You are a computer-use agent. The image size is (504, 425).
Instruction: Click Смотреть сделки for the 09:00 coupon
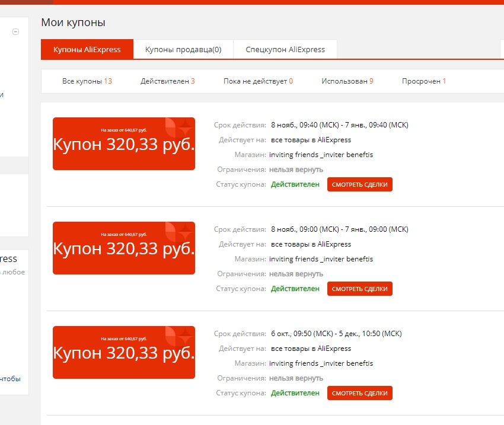[x=360, y=289]
